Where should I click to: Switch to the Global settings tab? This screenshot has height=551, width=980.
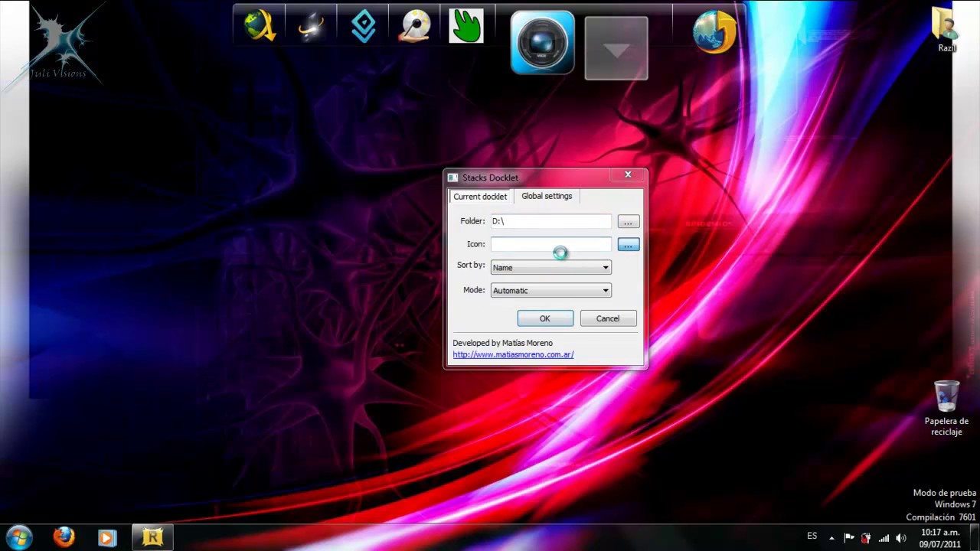(x=546, y=196)
